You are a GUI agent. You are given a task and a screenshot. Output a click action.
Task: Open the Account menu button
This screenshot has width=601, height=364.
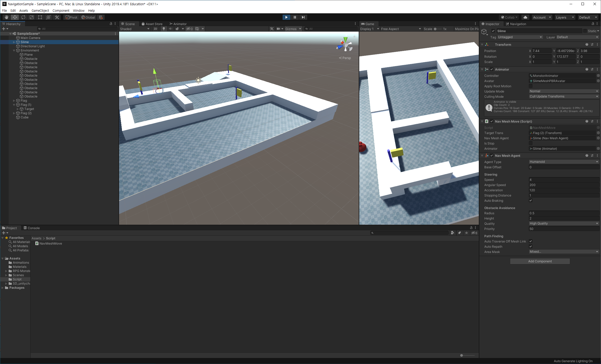pyautogui.click(x=542, y=17)
